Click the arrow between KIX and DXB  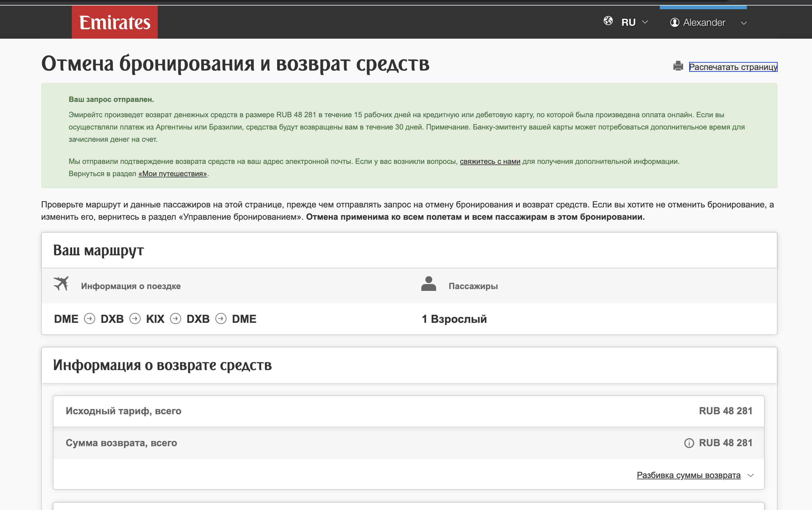point(175,319)
